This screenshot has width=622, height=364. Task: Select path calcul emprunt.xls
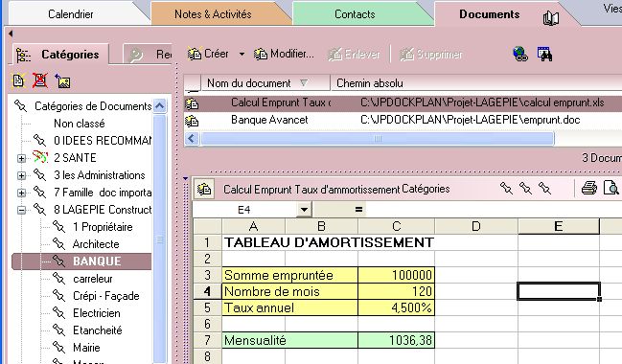(x=482, y=102)
